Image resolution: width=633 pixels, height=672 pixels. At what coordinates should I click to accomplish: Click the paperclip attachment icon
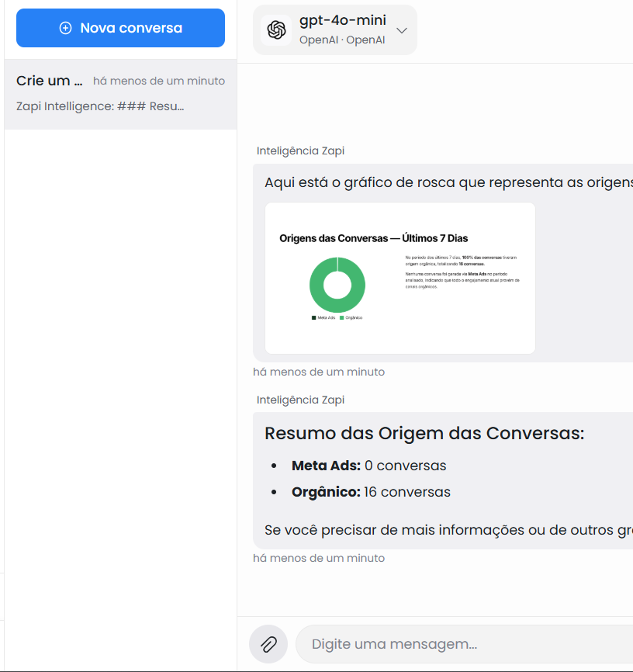[268, 644]
